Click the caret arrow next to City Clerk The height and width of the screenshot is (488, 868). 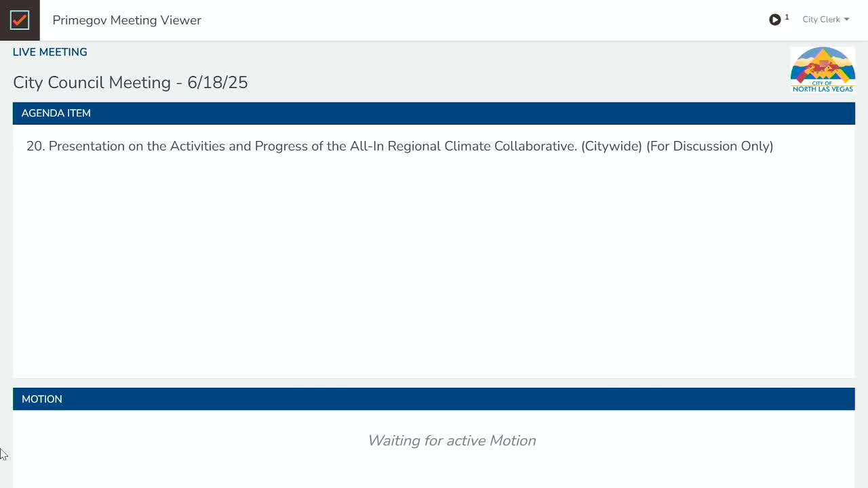(846, 20)
